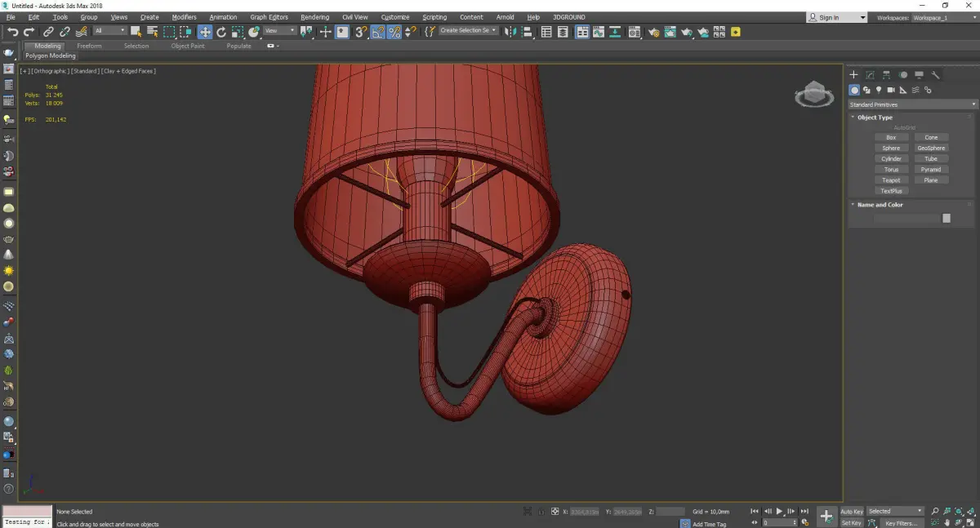Open Key Filters dialog
Image resolution: width=980 pixels, height=528 pixels.
(901, 523)
